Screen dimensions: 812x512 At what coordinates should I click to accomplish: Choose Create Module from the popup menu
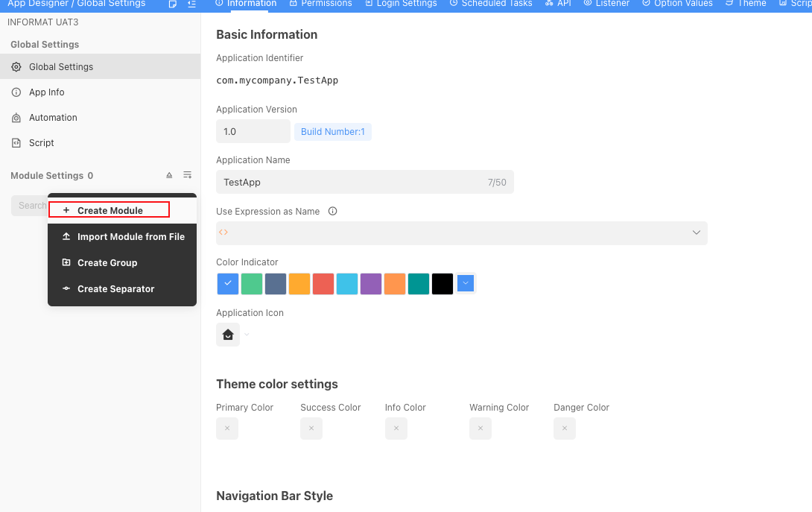pyautogui.click(x=110, y=210)
